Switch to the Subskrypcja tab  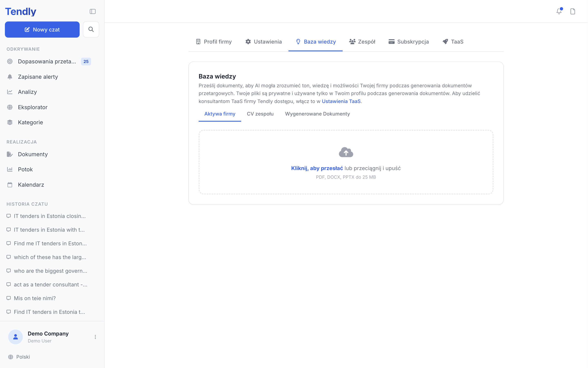click(x=409, y=42)
